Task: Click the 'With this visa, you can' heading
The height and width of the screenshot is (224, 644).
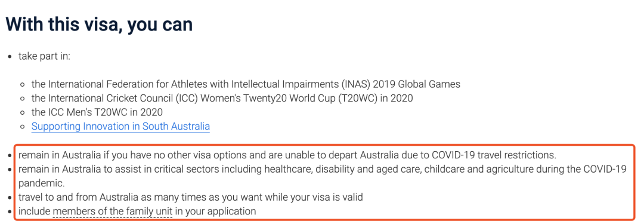Action: [x=99, y=25]
